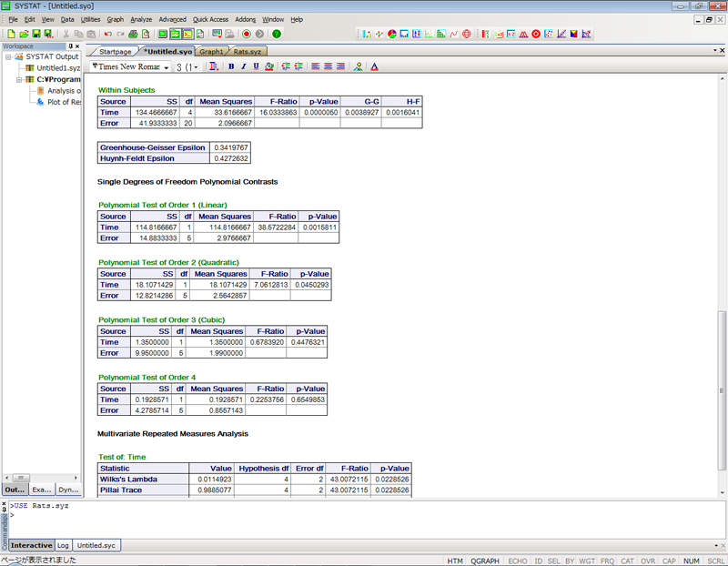Image resolution: width=728 pixels, height=566 pixels.
Task: Open the Log tab in command pane
Action: [x=63, y=546]
